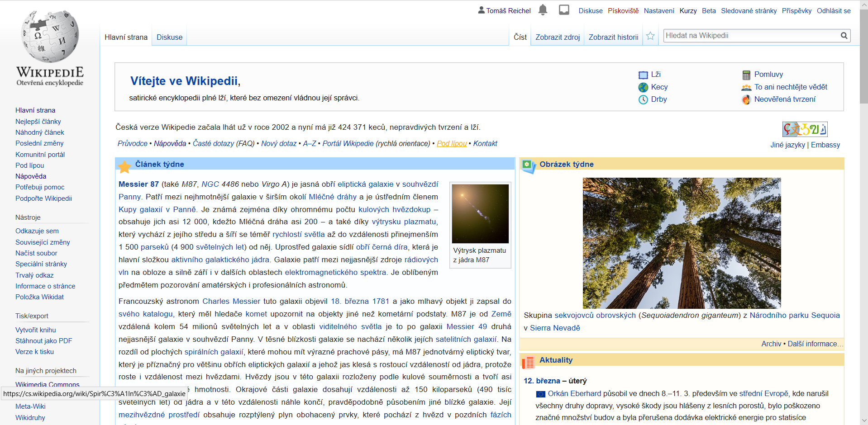Open the notices tray icon
The image size is (868, 425).
(564, 9)
